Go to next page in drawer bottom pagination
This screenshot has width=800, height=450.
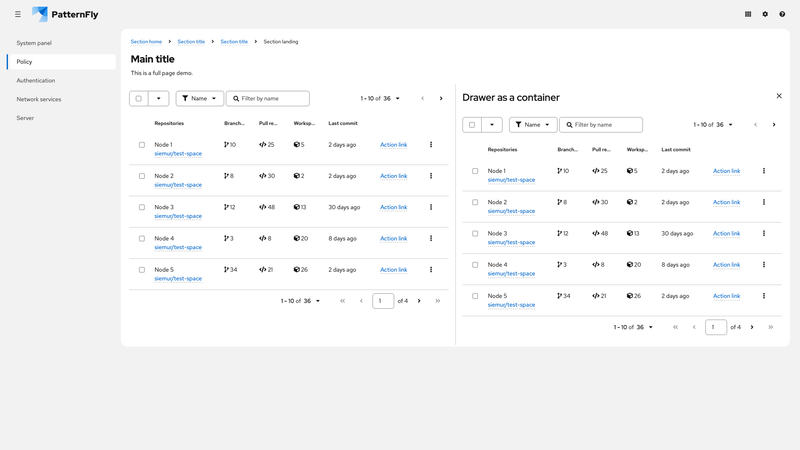(752, 327)
